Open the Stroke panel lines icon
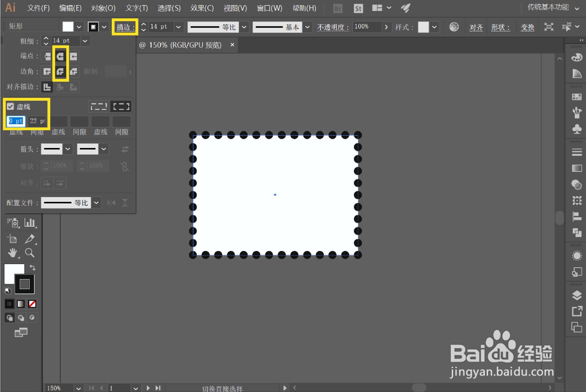This screenshot has height=392, width=586. click(x=577, y=152)
